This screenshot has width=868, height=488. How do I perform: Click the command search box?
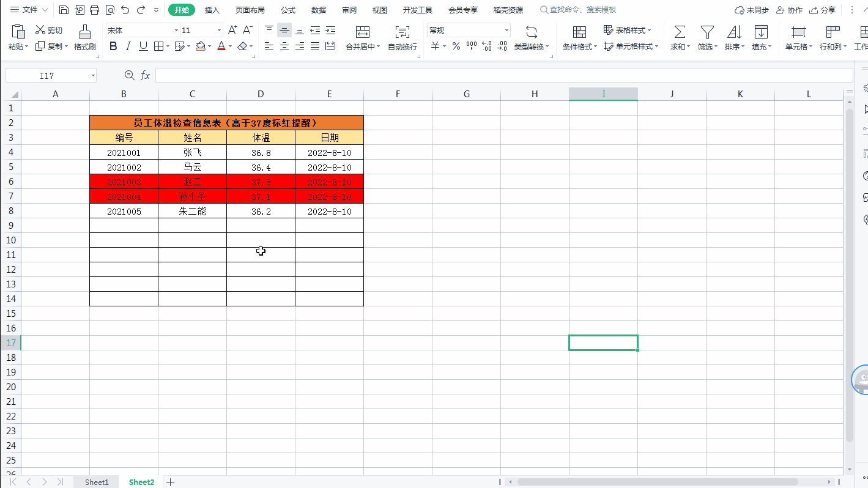578,10
